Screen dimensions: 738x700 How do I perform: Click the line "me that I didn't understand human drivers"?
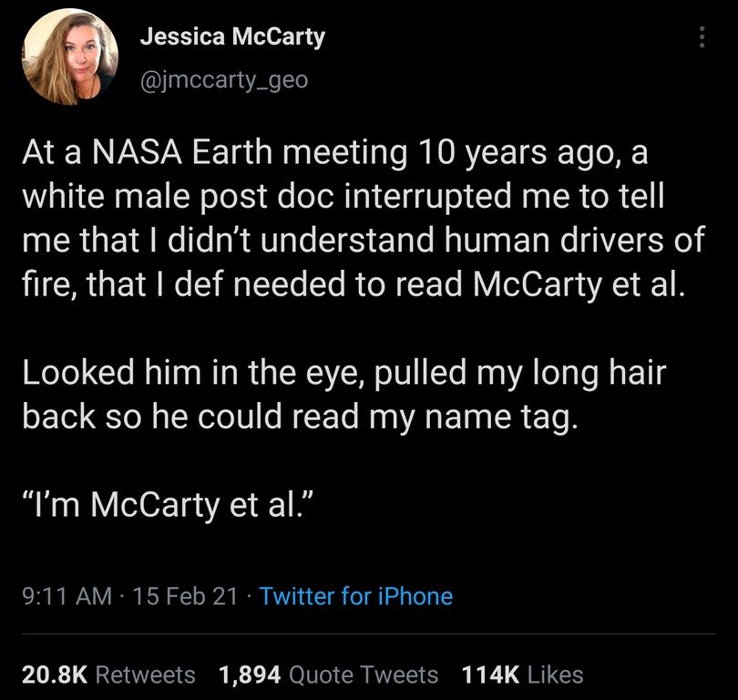(x=362, y=241)
